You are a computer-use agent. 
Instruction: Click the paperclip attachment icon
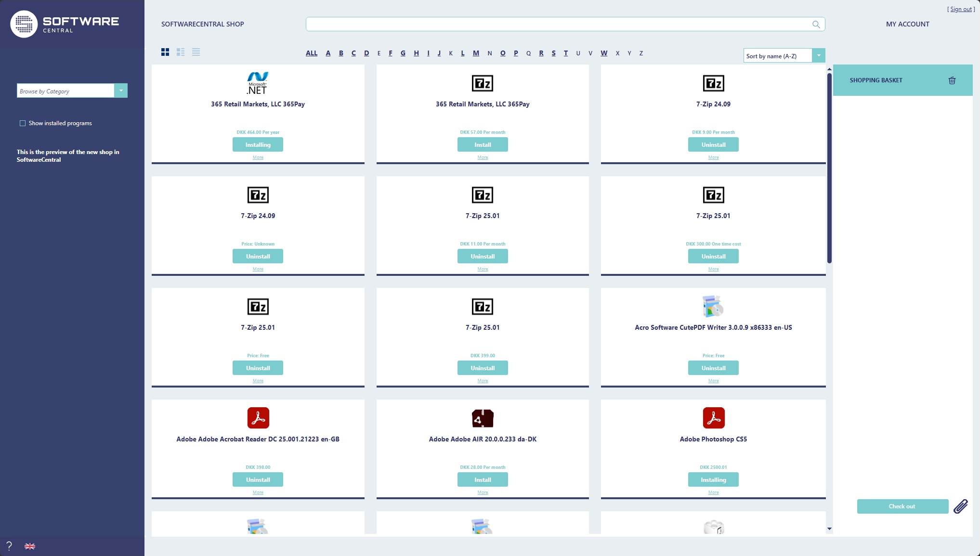click(961, 506)
